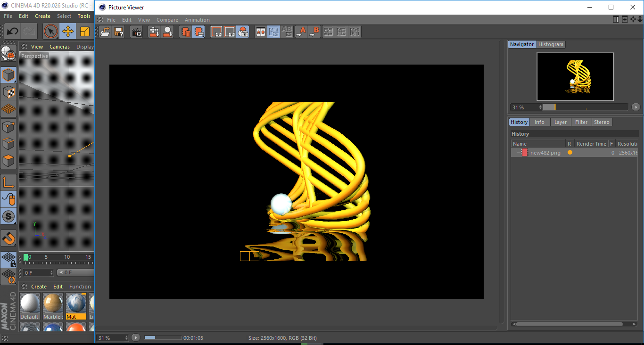
Task: Select the History tab
Action: pos(519,122)
